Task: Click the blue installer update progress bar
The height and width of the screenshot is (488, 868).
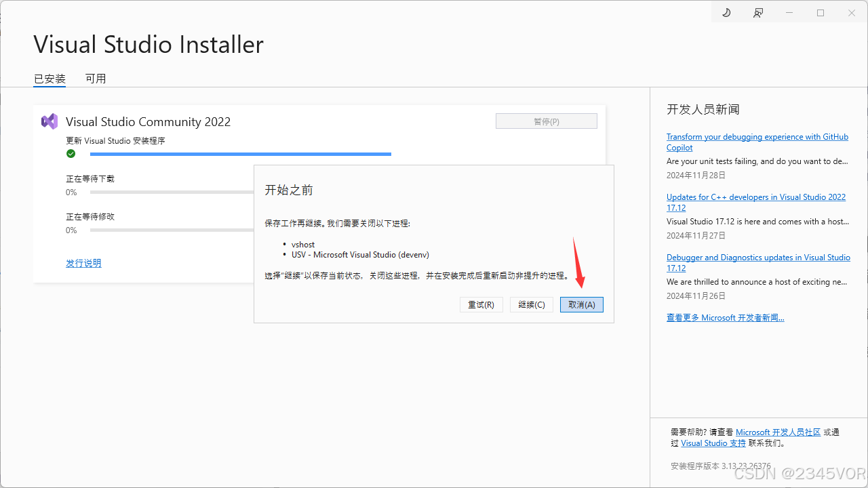Action: 241,154
